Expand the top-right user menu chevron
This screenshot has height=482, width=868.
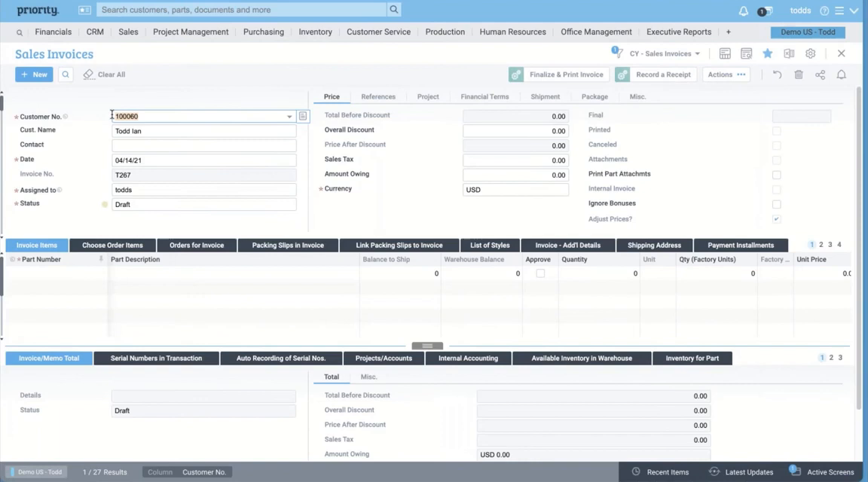click(854, 11)
